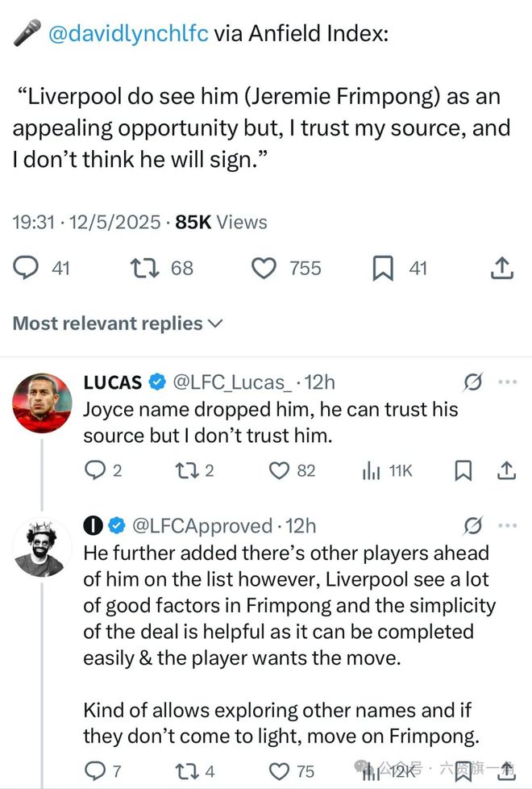Viewport: 532px width, 789px height.
Task: Bookmark the LUCAS reply
Action: coord(463,470)
